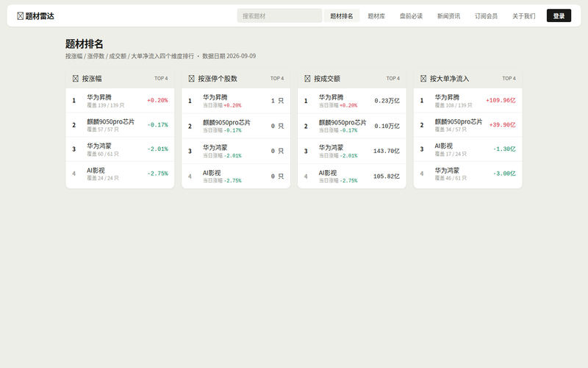Click the icon beside 按成交额 heading

307,79
